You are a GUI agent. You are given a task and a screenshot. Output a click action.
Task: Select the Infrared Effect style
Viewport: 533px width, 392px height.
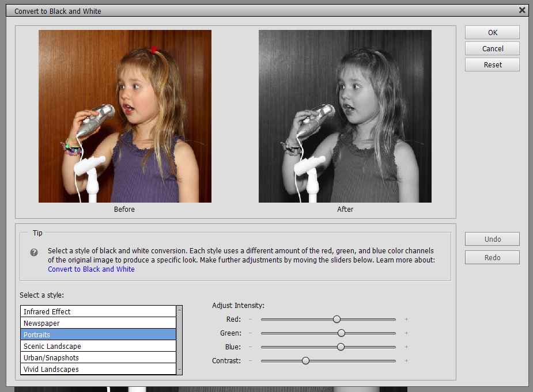98,311
